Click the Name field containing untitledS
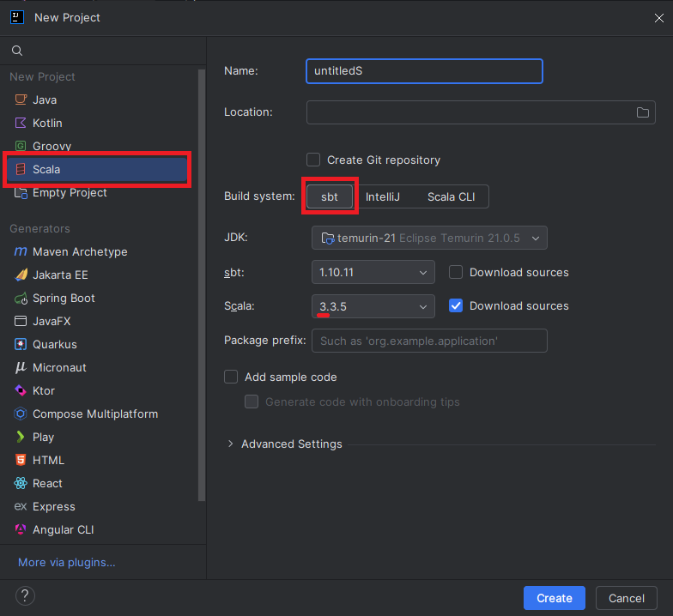 424,71
